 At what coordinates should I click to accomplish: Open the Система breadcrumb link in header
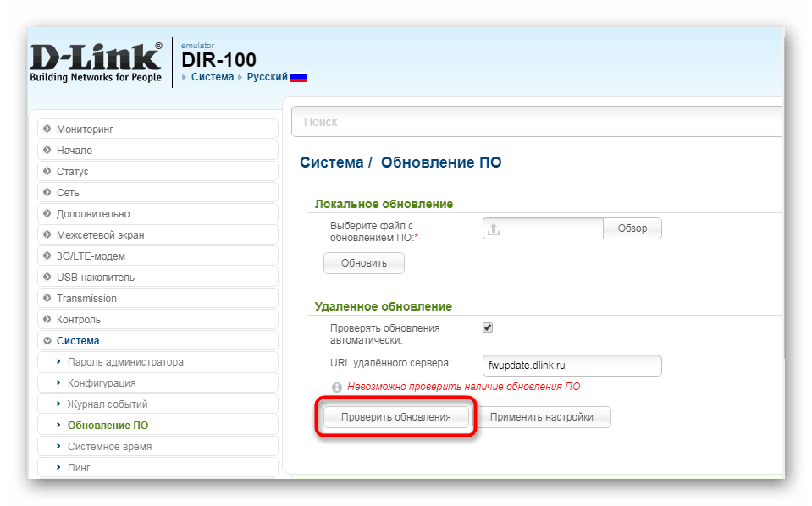pos(213,77)
